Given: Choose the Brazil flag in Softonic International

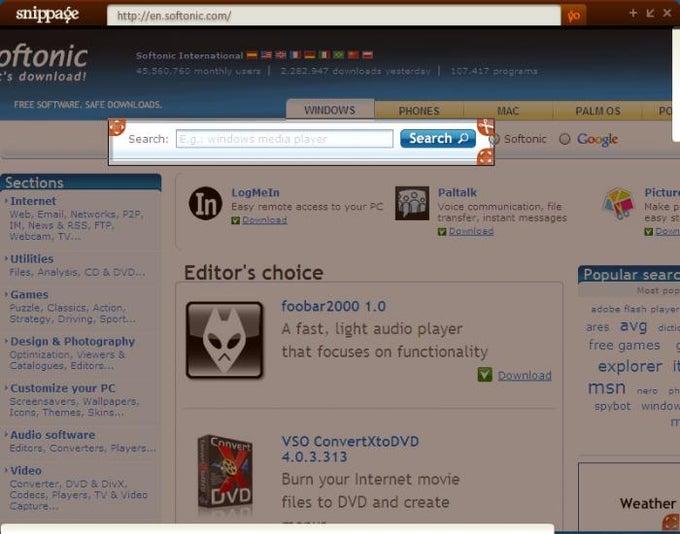Looking at the screenshot, I should 339,55.
